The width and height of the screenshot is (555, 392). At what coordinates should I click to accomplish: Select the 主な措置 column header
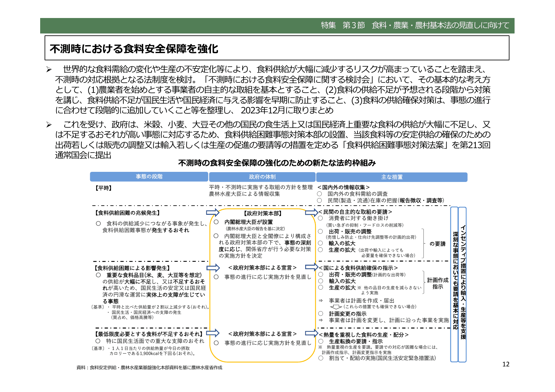[392, 177]
